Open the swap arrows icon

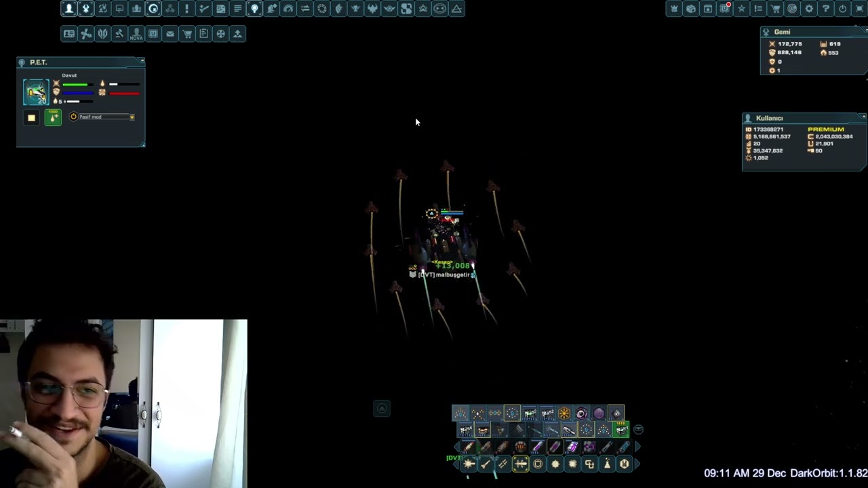tap(305, 9)
